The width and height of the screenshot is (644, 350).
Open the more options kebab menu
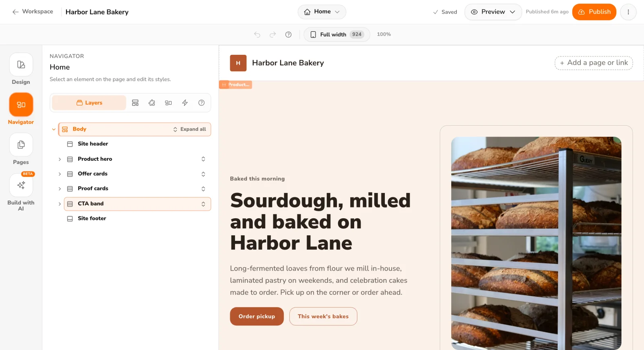point(628,12)
